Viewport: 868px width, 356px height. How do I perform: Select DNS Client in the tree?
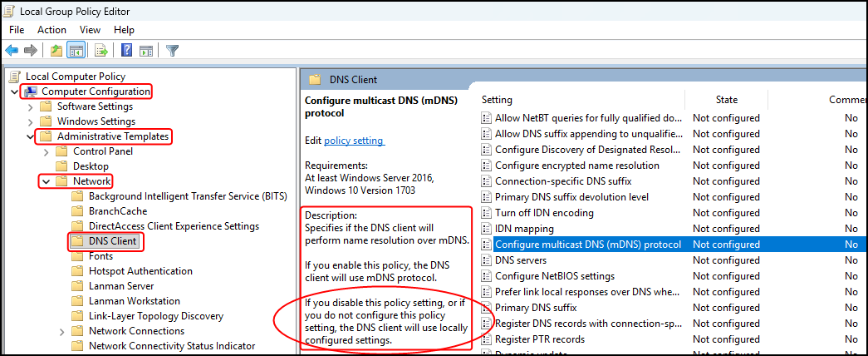[x=113, y=241]
